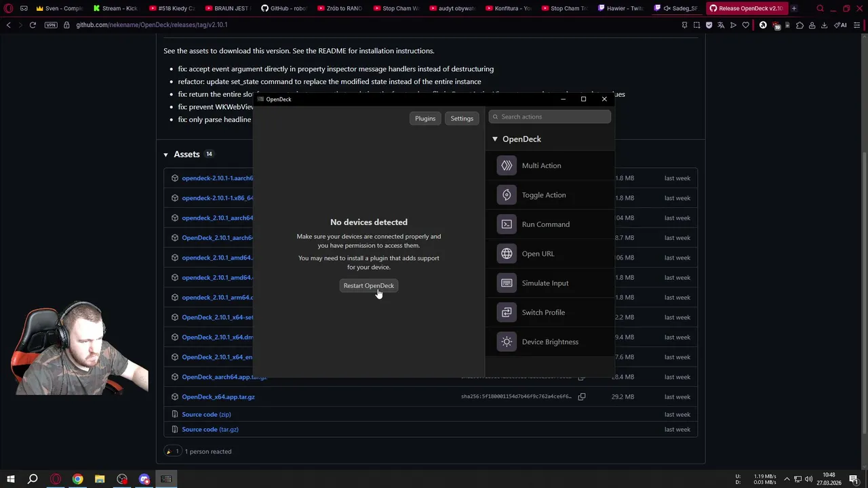Open Windows Start menu

pos(10,479)
